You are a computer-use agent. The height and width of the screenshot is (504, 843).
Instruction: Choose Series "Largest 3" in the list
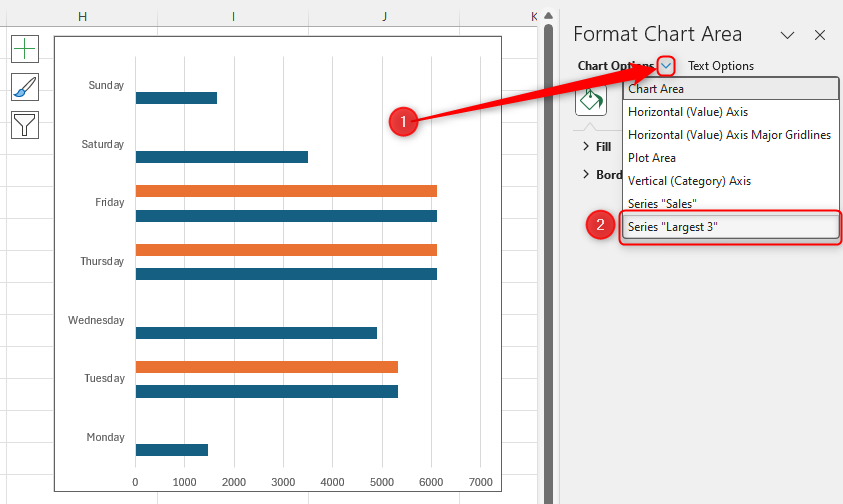coord(731,227)
